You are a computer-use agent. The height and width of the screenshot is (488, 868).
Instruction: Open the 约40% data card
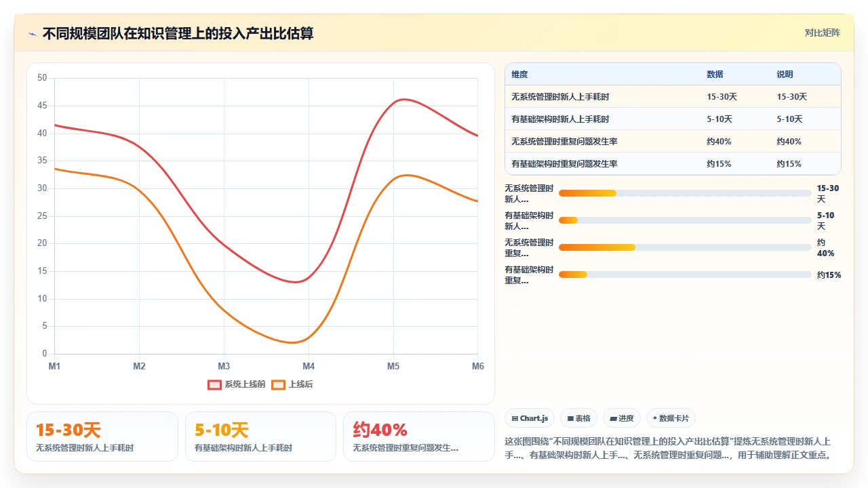coord(419,436)
